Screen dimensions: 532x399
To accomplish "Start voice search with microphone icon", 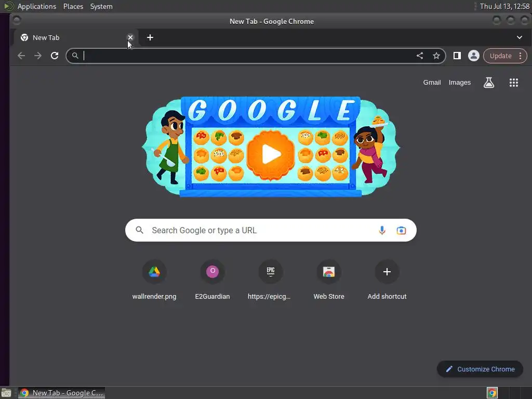I will (382, 230).
